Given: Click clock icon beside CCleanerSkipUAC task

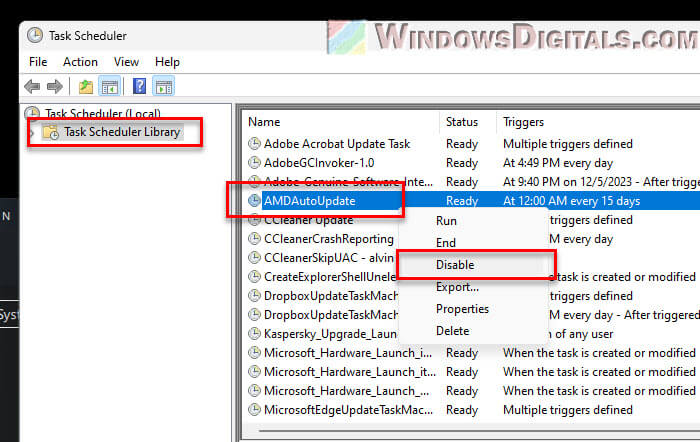Looking at the screenshot, I should coord(254,258).
